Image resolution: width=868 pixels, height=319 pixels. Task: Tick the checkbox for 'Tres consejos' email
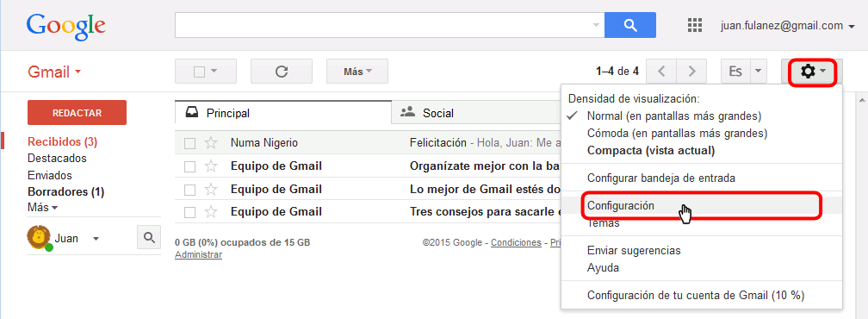coord(189,213)
